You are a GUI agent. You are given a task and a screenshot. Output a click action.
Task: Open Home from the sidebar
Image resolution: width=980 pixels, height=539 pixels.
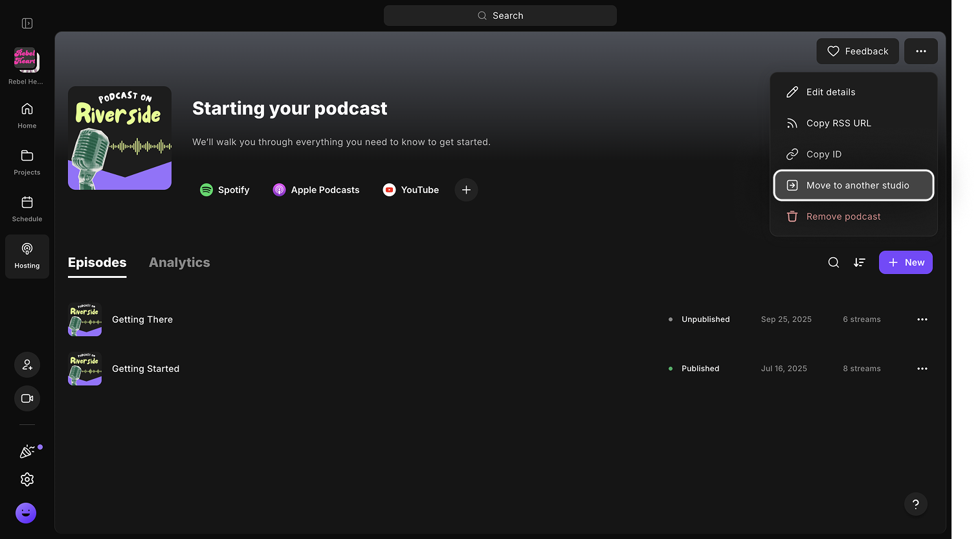(27, 115)
